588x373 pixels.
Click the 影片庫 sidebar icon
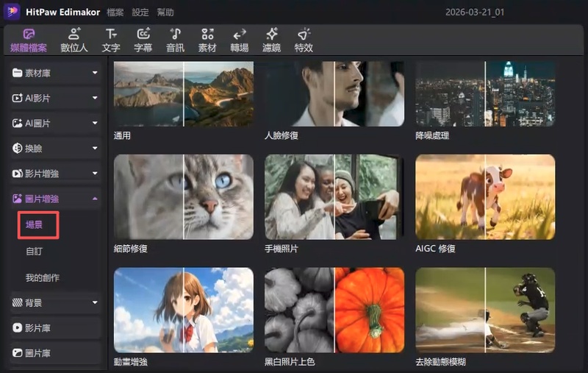click(17, 327)
